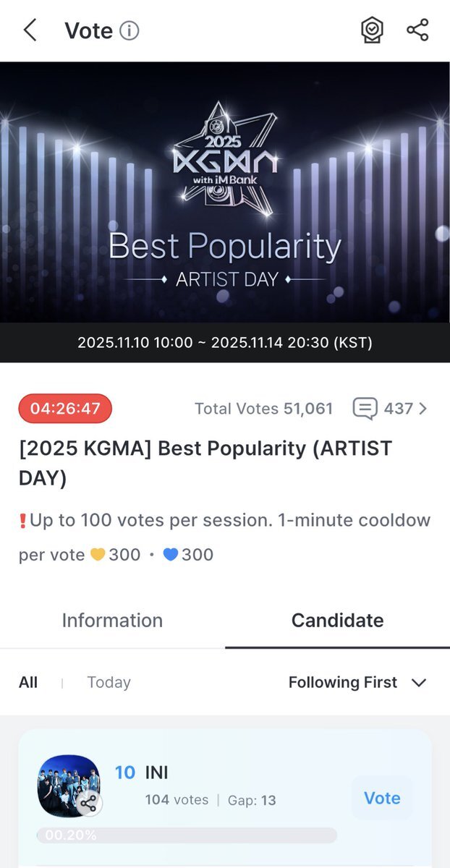Click the sort dropdown chevron arrow

[x=419, y=682]
